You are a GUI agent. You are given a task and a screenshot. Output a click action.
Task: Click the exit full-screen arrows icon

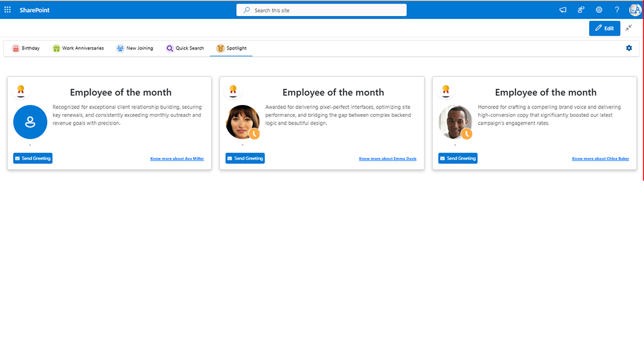[x=628, y=28]
